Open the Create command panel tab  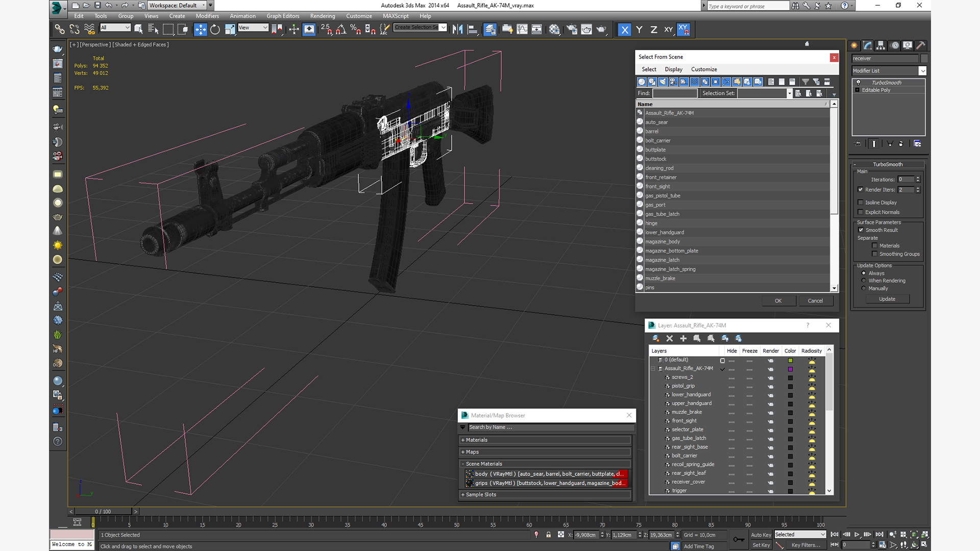tap(854, 45)
